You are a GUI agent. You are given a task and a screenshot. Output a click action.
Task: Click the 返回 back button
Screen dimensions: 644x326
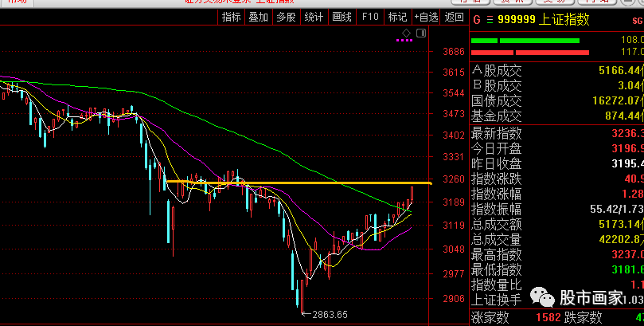455,17
